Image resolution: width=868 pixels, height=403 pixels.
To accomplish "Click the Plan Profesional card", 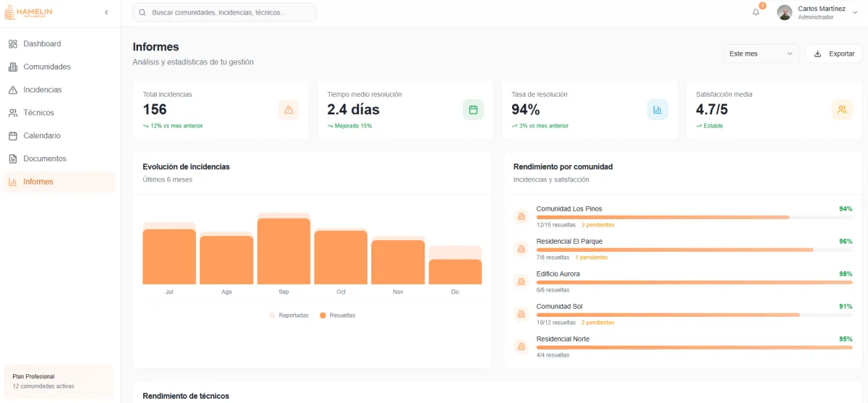I will coord(59,381).
